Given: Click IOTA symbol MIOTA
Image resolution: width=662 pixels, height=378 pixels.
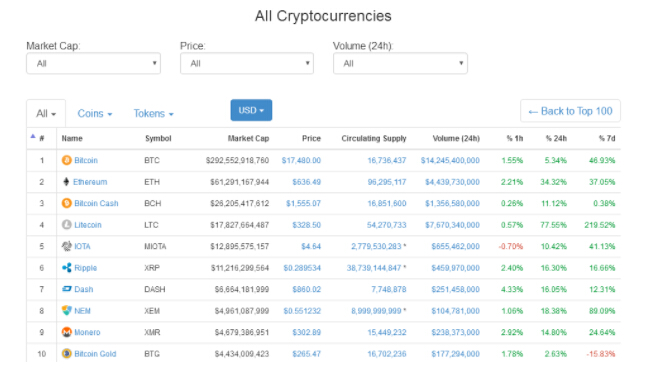Looking at the screenshot, I should coord(155,247).
